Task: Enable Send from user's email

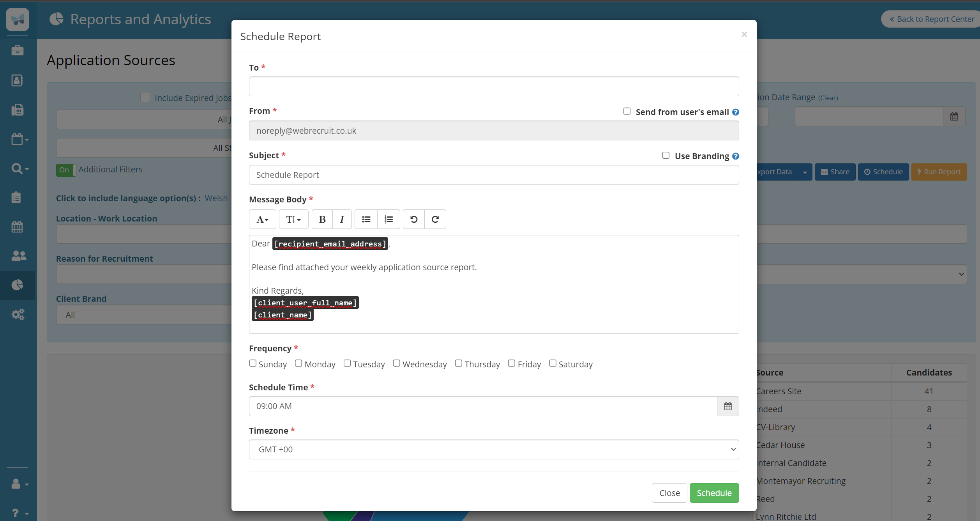Action: tap(627, 111)
